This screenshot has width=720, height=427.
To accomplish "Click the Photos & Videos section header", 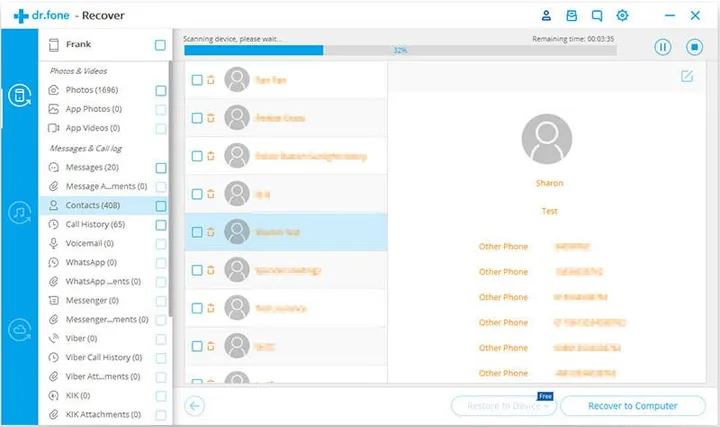I will click(x=79, y=71).
